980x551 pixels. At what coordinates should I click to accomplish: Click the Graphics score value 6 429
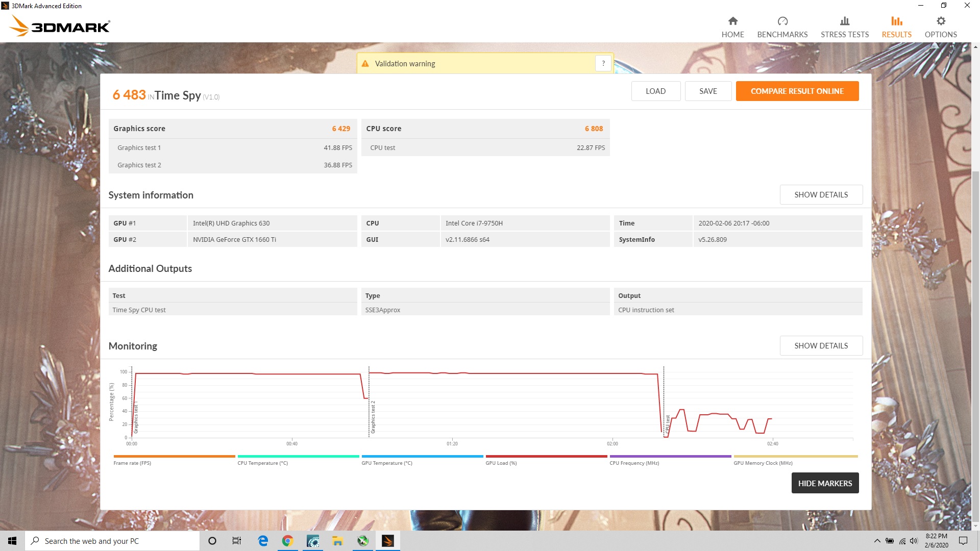coord(341,129)
